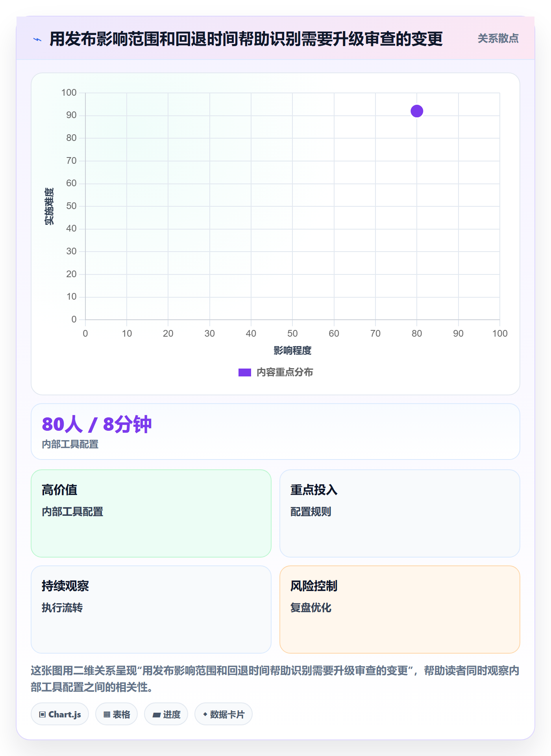Click the description paragraph below cards
The width and height of the screenshot is (551, 756).
coord(275,679)
